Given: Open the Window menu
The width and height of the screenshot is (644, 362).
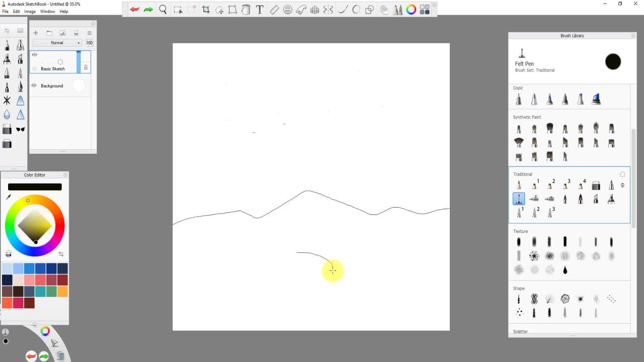Looking at the screenshot, I should (47, 11).
